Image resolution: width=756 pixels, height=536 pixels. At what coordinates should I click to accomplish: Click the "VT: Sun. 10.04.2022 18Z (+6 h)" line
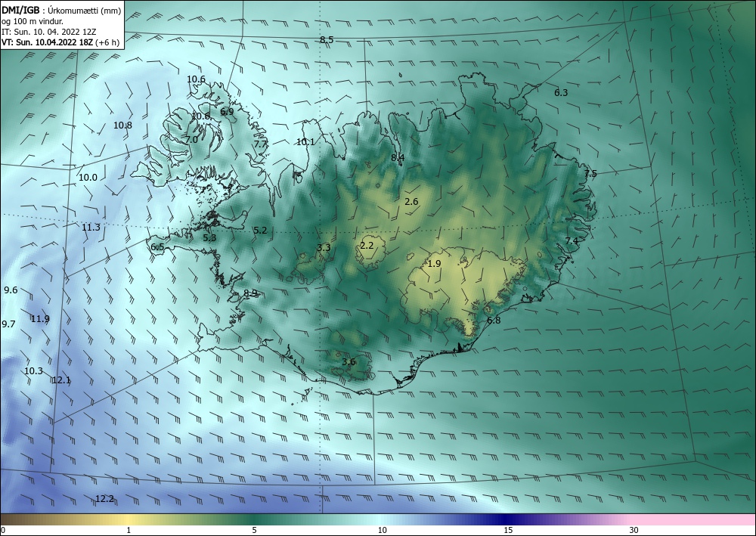click(60, 42)
